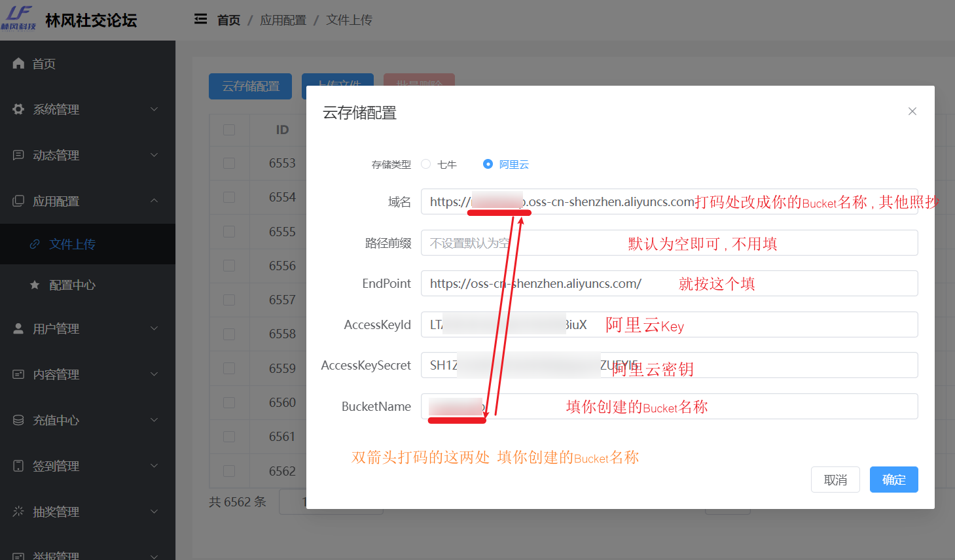
Task: Expand the 充值中心 menu chevron
Action: click(154, 420)
